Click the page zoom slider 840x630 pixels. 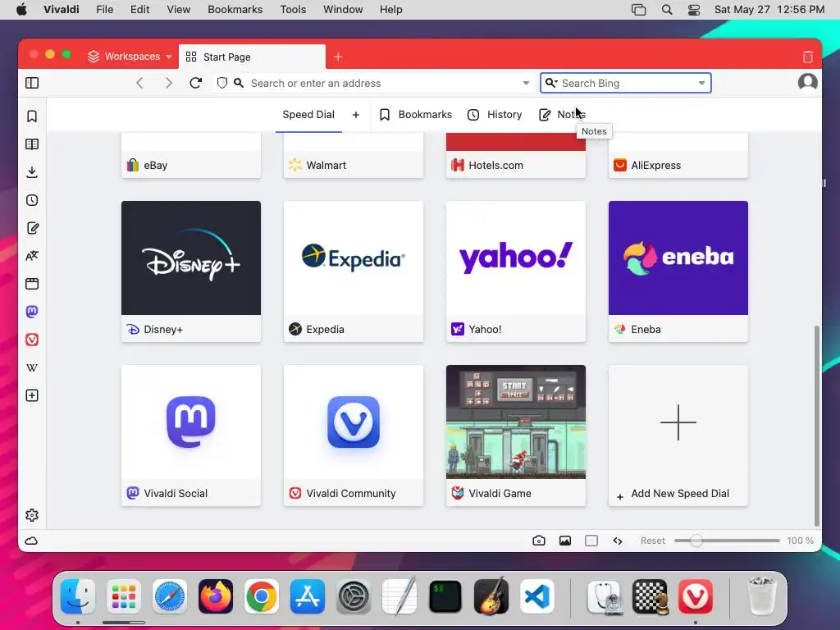pyautogui.click(x=727, y=541)
